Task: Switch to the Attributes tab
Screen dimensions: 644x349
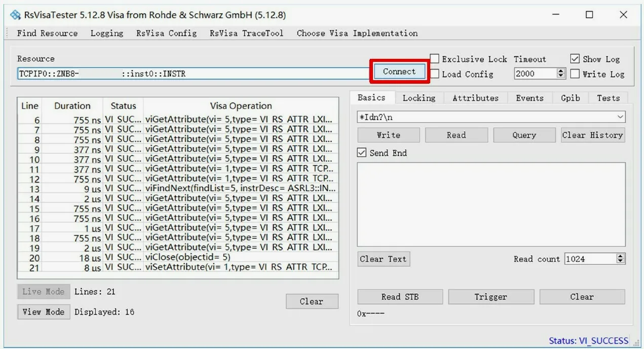Action: pos(475,98)
